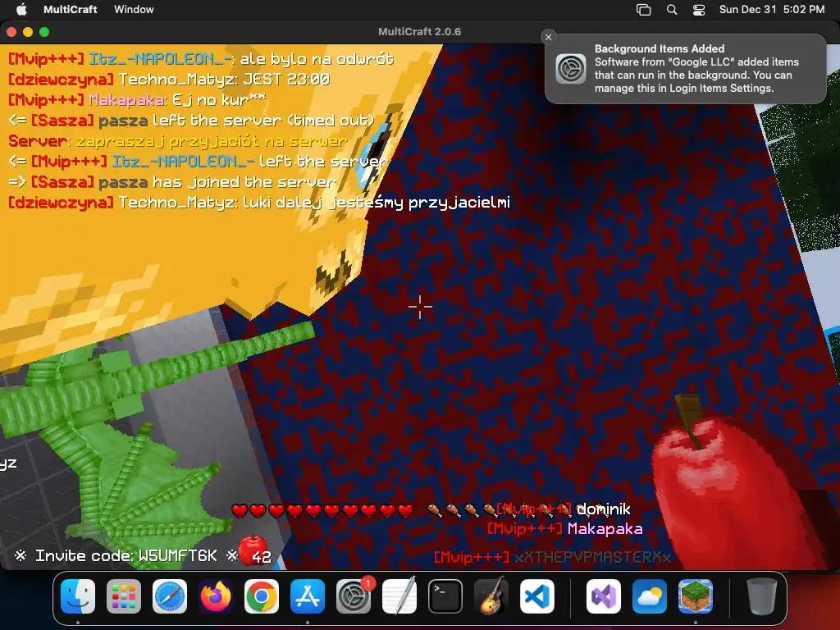Click the apple item in the hotbar
The image size is (840, 630).
(x=253, y=550)
